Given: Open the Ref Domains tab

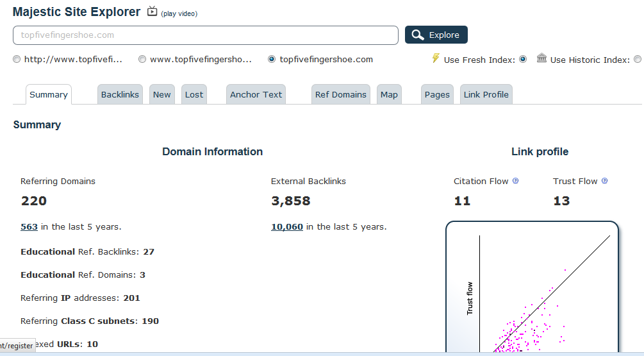Looking at the screenshot, I should [340, 94].
